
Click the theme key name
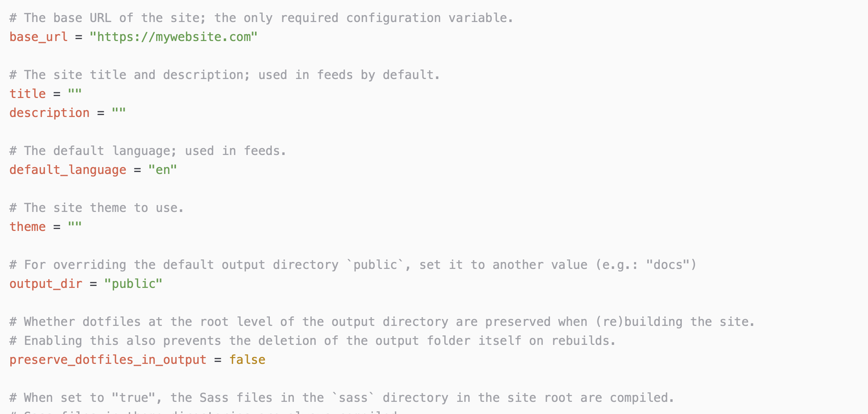[x=27, y=227]
